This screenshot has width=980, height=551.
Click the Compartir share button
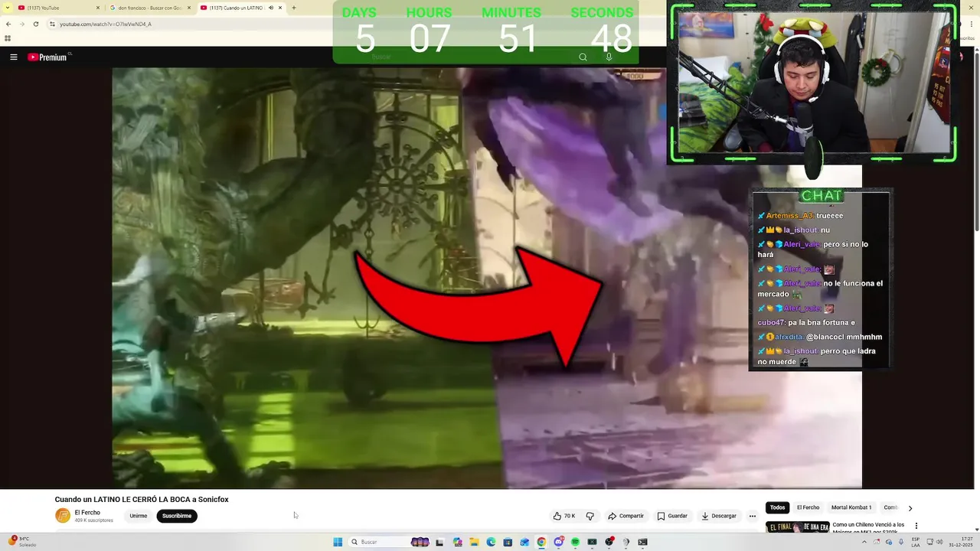click(x=626, y=516)
